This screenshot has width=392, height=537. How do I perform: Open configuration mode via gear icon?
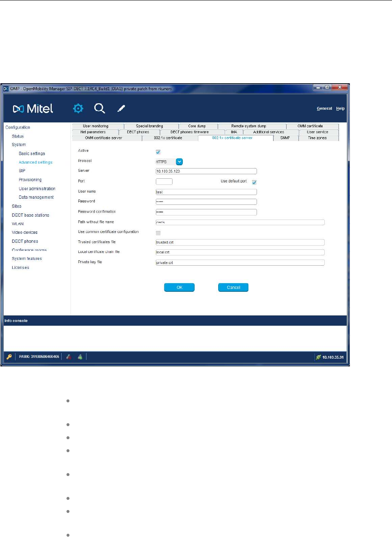pos(78,108)
